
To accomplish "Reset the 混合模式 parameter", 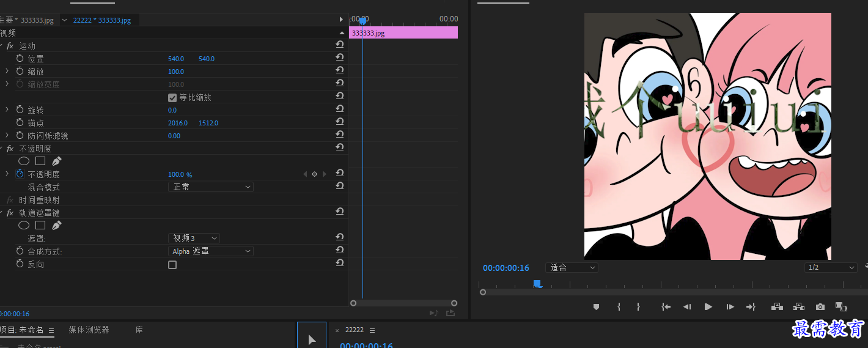I will 339,186.
